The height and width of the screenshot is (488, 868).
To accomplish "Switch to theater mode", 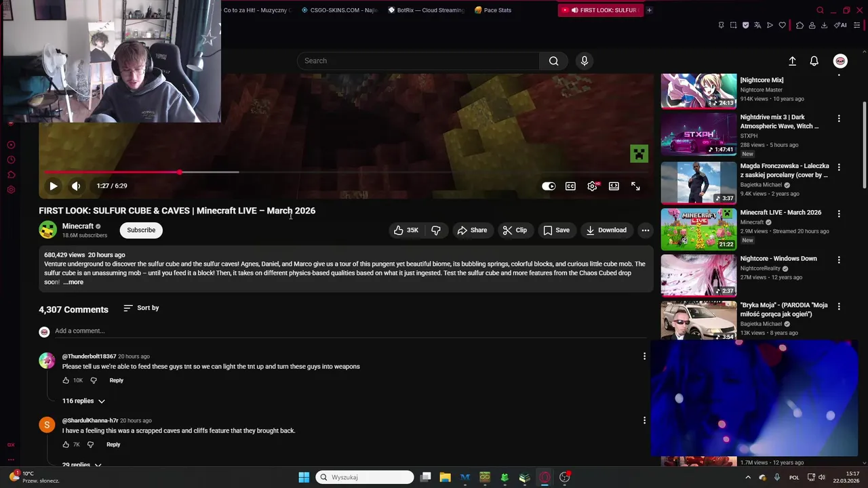I will (x=614, y=186).
